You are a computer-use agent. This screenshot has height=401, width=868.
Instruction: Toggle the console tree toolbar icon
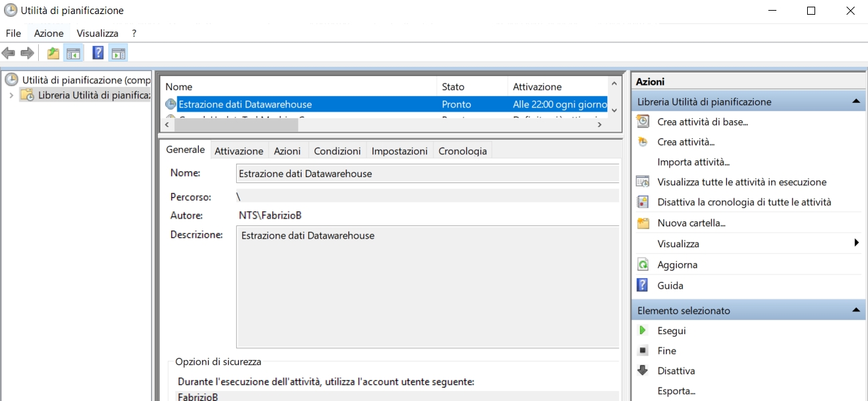(73, 53)
